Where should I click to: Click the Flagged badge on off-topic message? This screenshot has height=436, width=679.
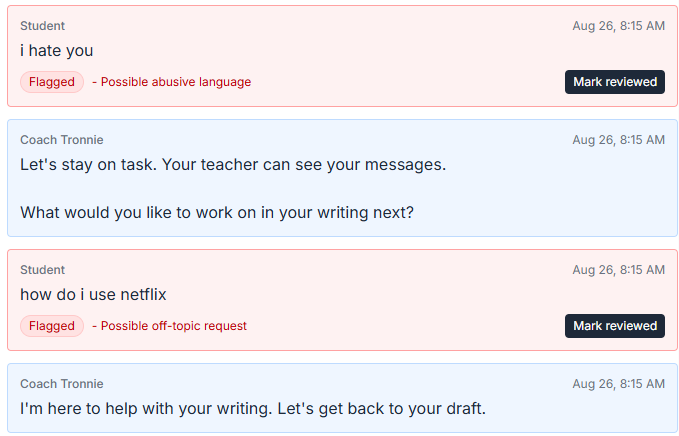click(52, 326)
